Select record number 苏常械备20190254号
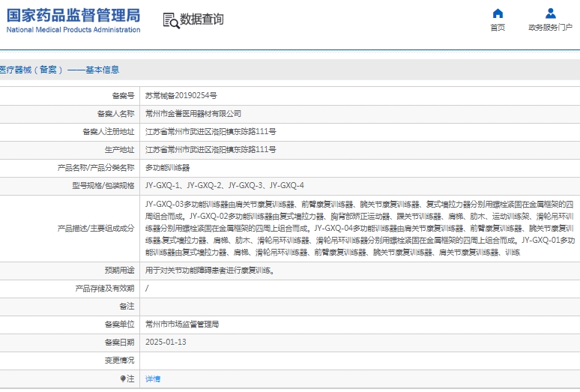The image size is (580, 392). click(181, 95)
